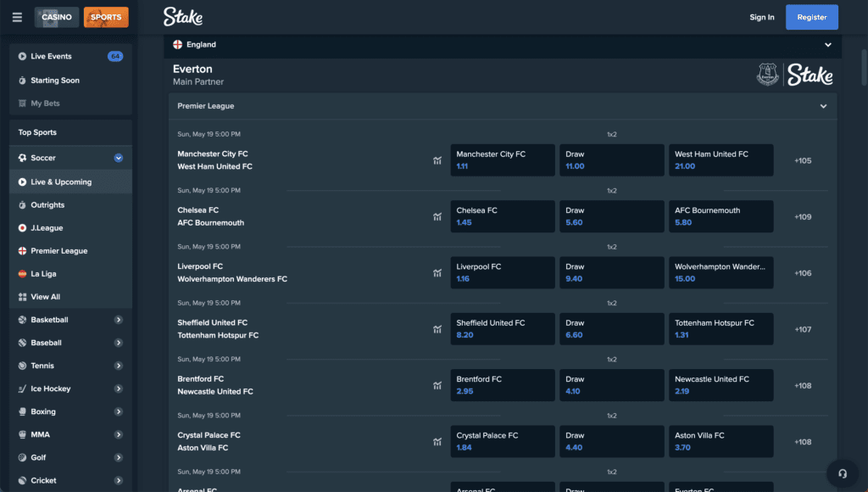Open stats icon for Liverpool FC match

tap(437, 273)
